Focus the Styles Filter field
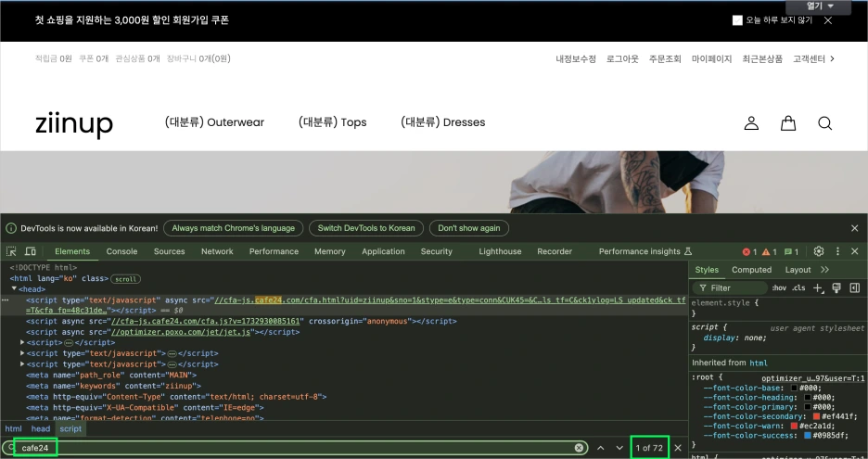 [730, 287]
